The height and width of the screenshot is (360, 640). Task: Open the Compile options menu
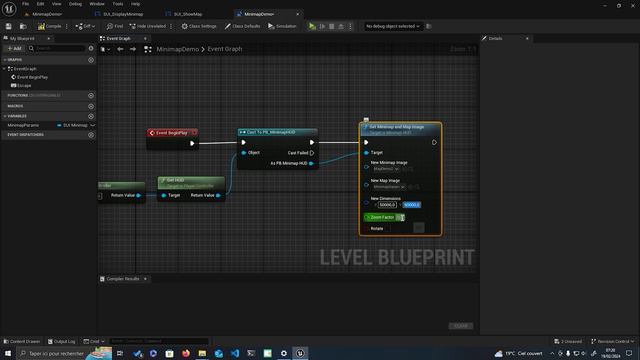[67, 26]
